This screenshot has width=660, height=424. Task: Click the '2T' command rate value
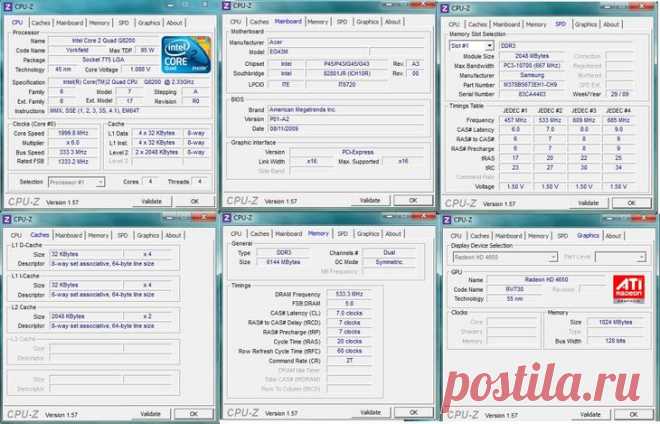point(349,360)
